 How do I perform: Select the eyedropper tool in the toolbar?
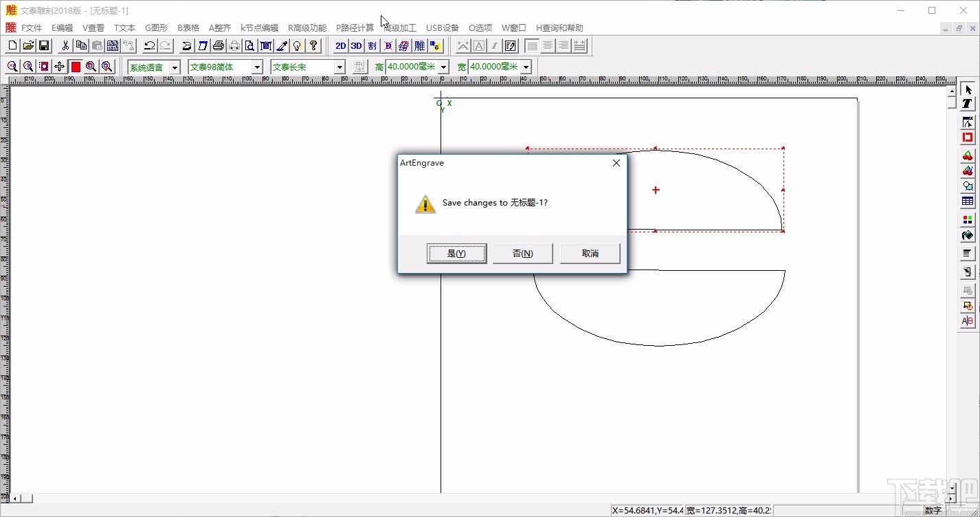point(282,46)
